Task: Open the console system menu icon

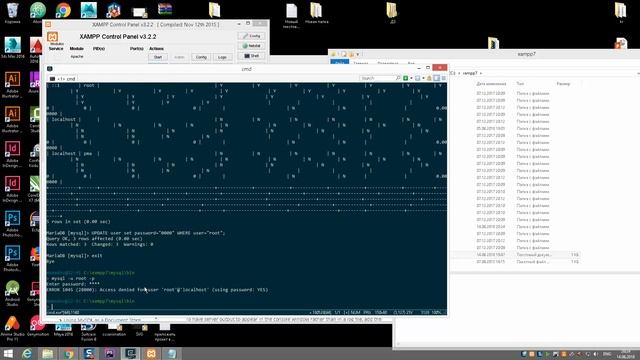Action: pos(443,78)
